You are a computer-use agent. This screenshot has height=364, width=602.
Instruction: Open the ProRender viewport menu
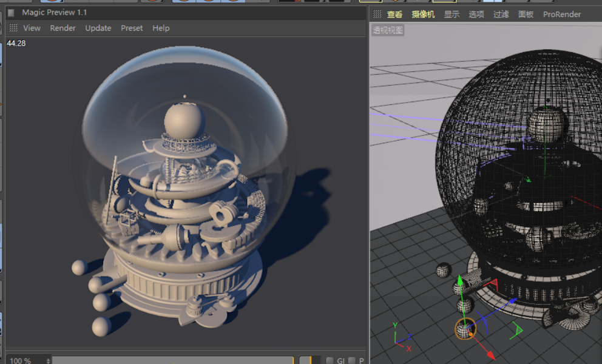pos(562,15)
